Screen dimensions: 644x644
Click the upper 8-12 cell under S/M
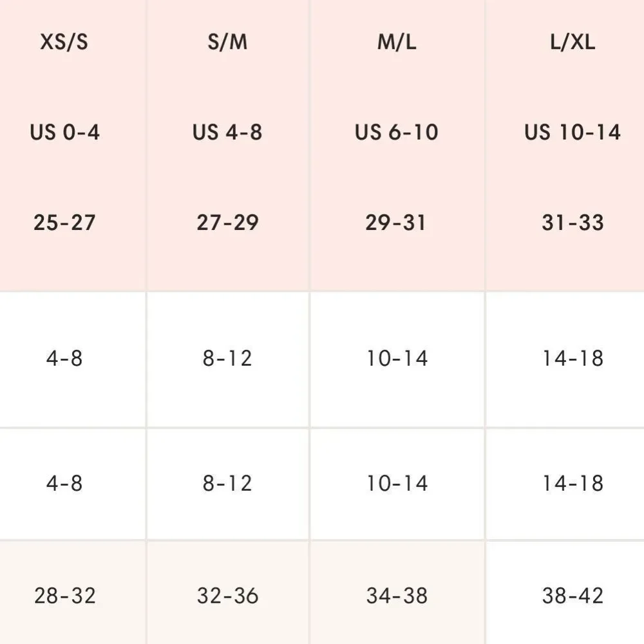(x=227, y=358)
